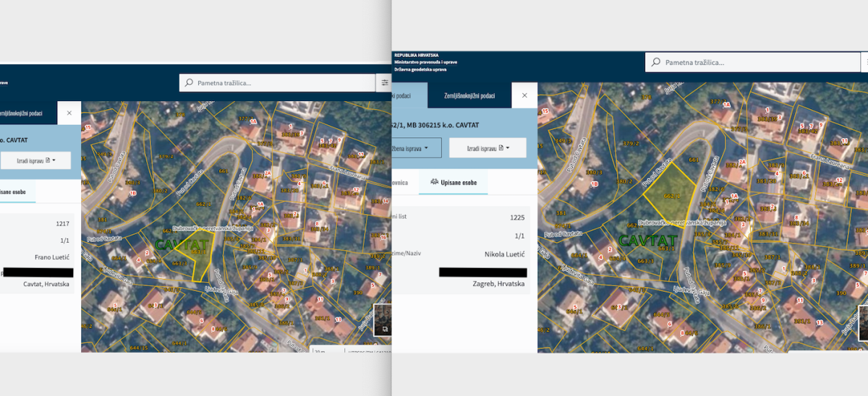The width and height of the screenshot is (868, 396).
Task: Expand the Službena isprava dropdown in right screenshot
Action: [417, 147]
